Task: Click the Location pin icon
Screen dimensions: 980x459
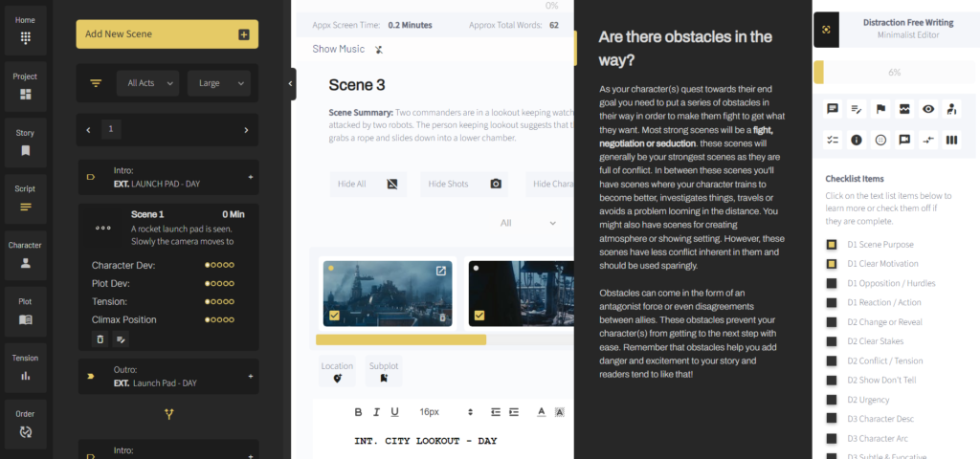Action: [337, 378]
